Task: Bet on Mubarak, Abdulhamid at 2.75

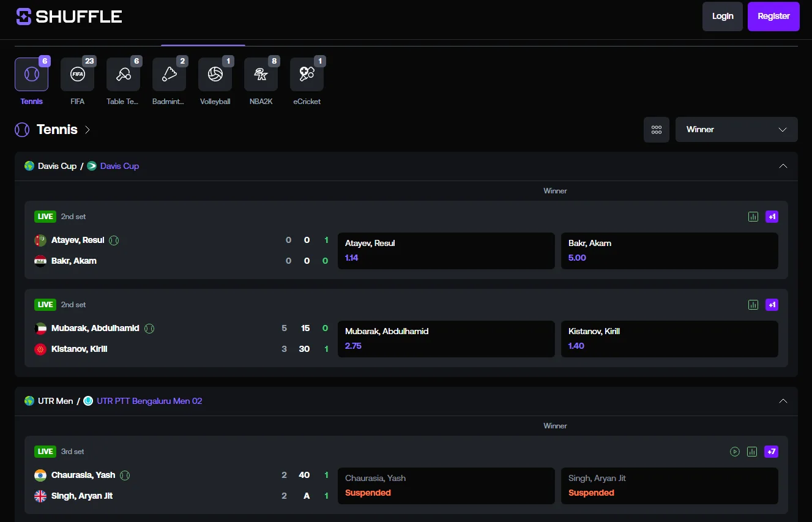Action: (446, 339)
